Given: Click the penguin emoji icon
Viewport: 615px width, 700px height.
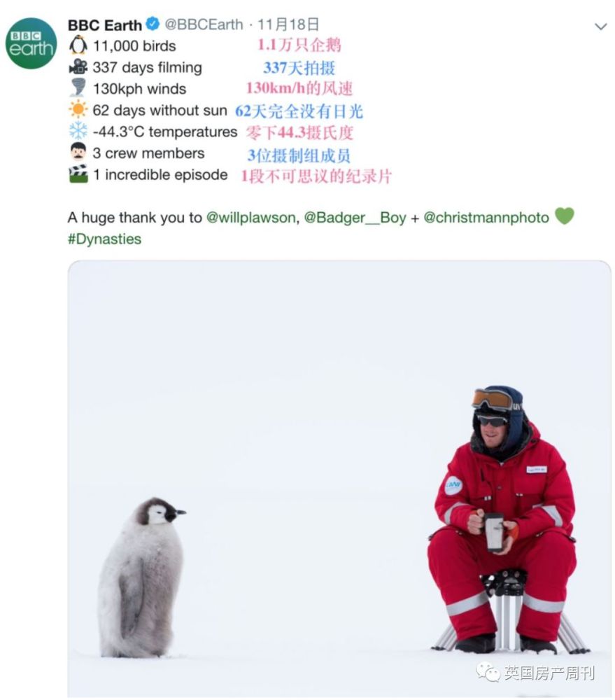Looking at the screenshot, I should tap(78, 45).
